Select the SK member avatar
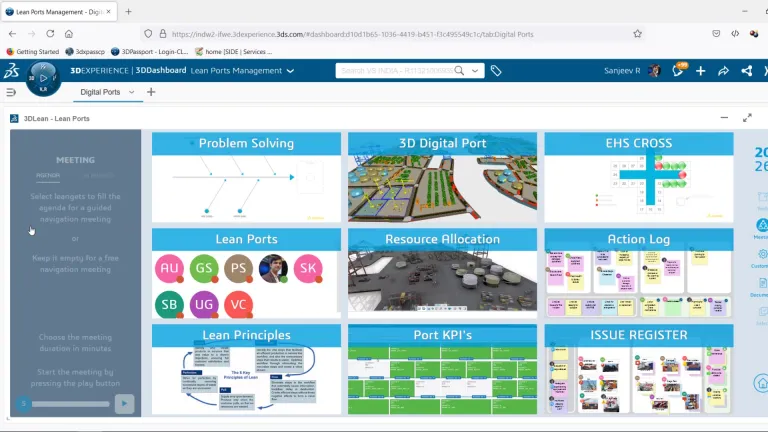768x432 pixels. pos(308,268)
